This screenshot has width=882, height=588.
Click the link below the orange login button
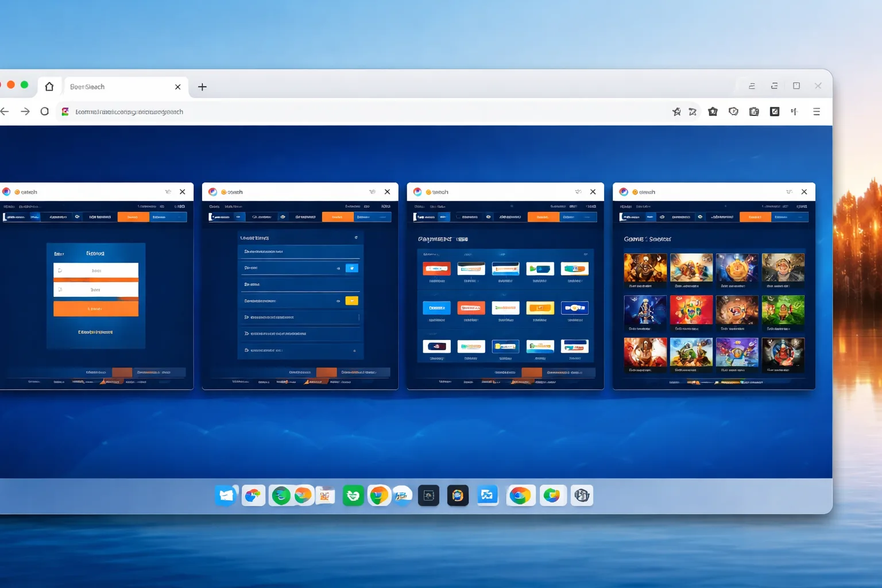click(95, 332)
